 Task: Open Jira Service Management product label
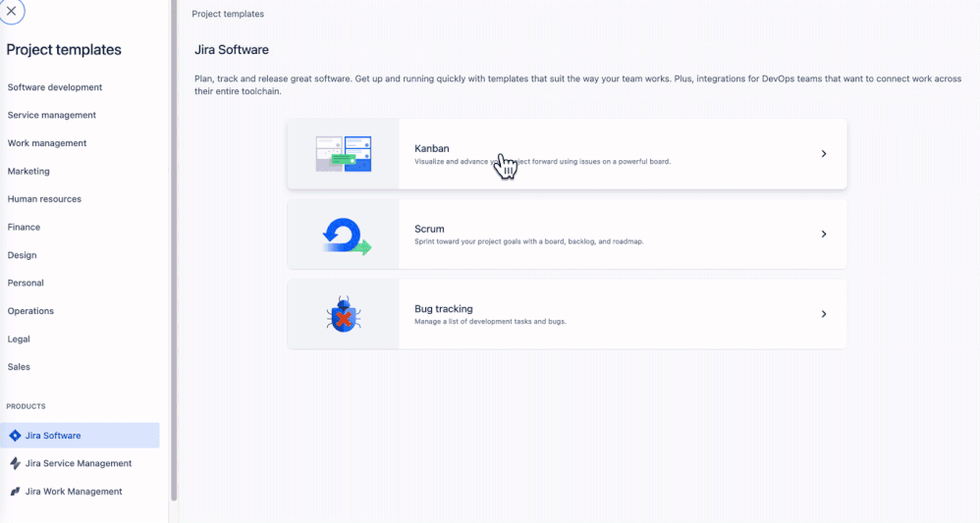tap(79, 463)
